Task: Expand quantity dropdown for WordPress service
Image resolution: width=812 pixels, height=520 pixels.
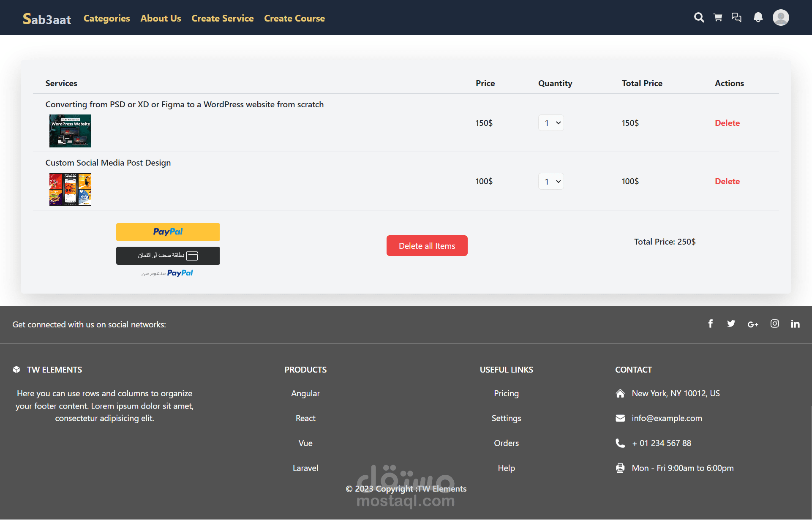Action: (x=551, y=123)
